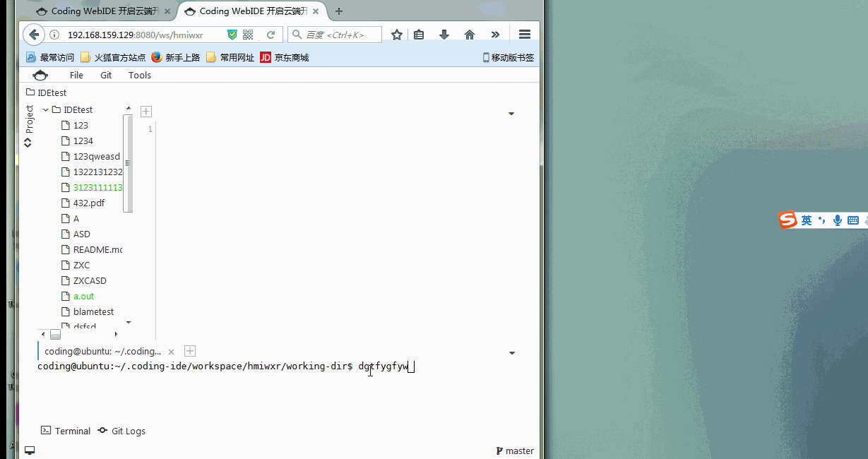Toggle Sogou 英 language mode

(x=806, y=220)
